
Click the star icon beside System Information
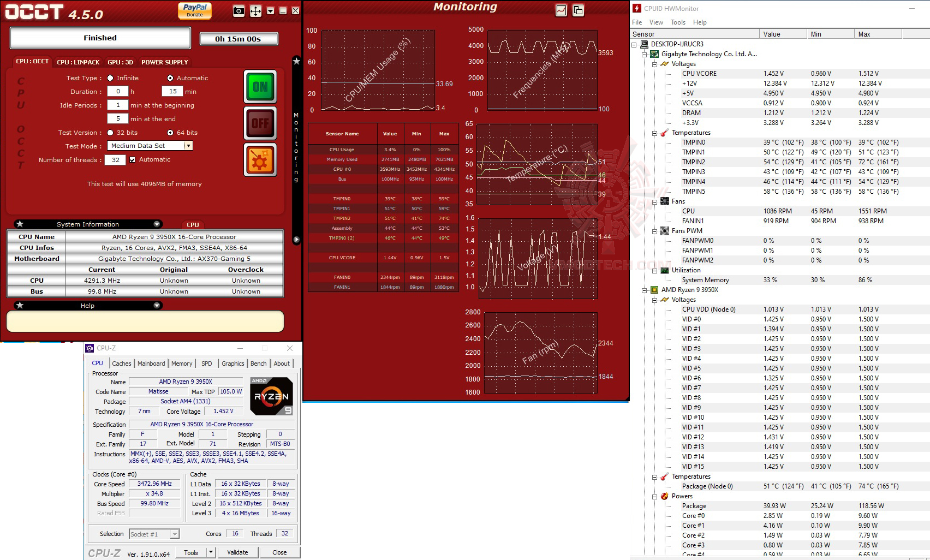20,224
